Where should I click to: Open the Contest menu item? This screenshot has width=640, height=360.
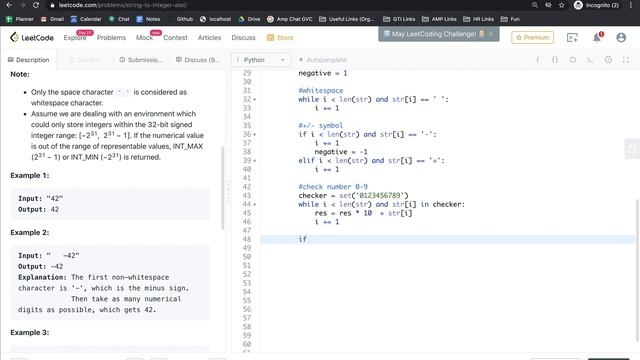coord(175,38)
